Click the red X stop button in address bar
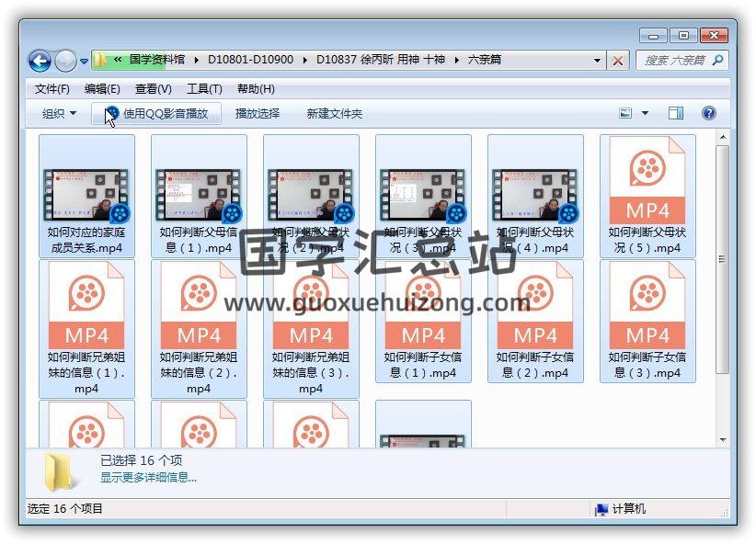This screenshot has height=544, width=756. tap(618, 61)
